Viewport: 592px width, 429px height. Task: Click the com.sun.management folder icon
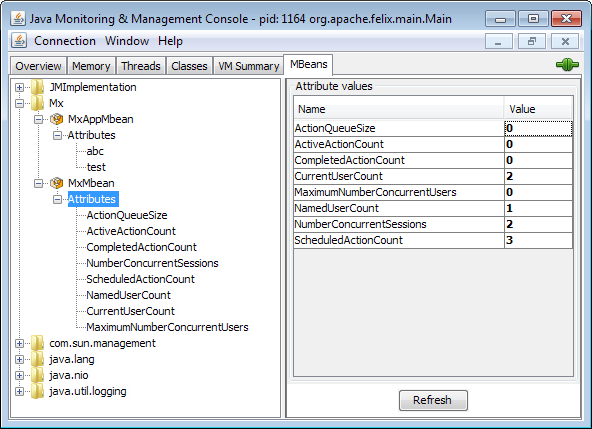(37, 343)
